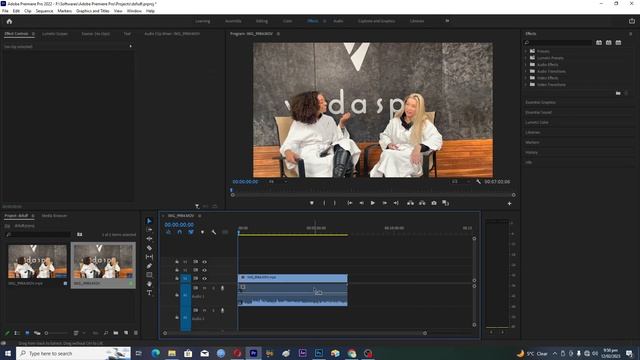Select the Slip tool
640x360 pixels.
click(x=149, y=257)
